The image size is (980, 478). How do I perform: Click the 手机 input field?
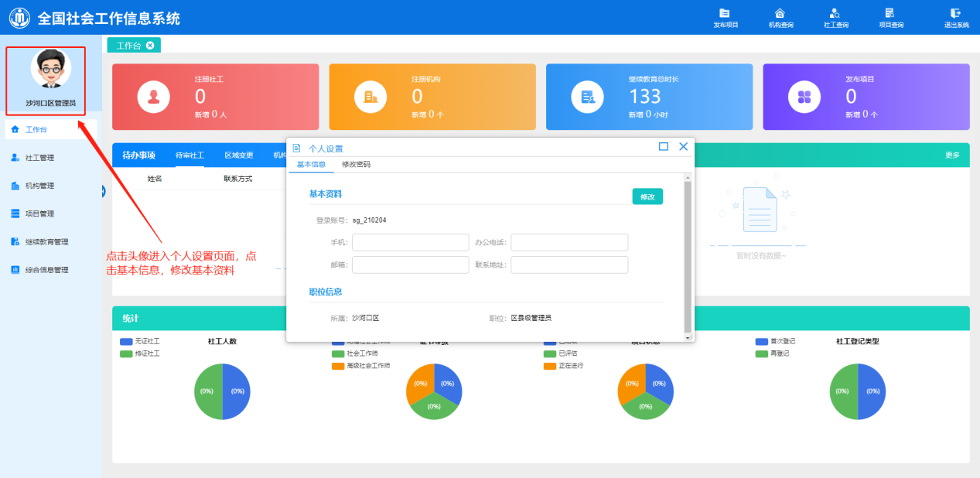click(411, 243)
